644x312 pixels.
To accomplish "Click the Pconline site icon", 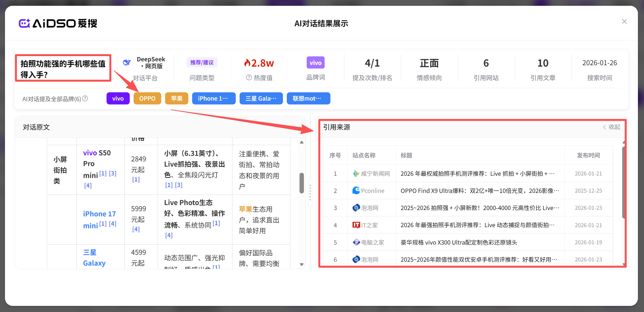I will pos(356,191).
